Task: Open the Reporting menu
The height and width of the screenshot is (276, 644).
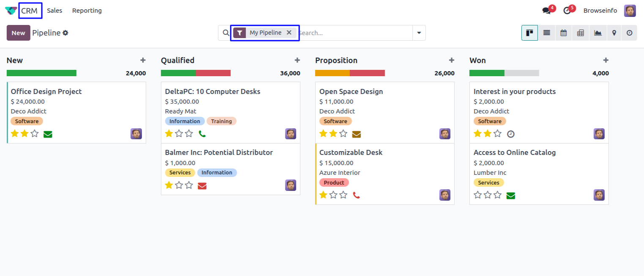Action: coord(87,11)
